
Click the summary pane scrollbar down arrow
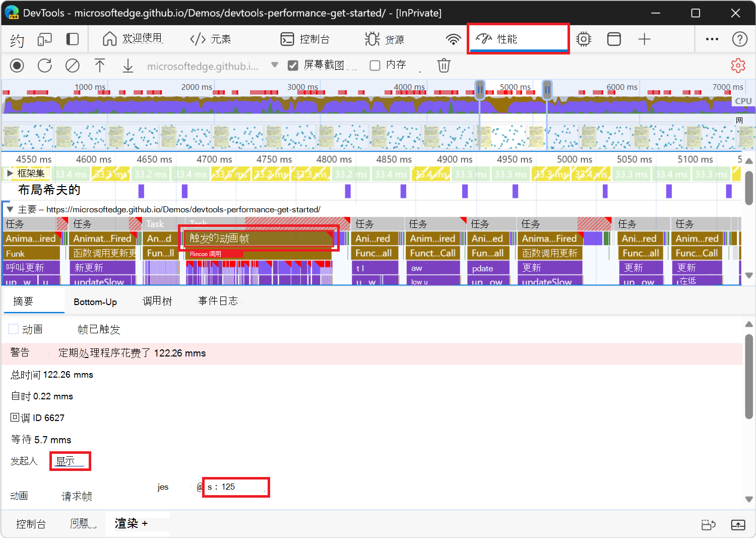click(x=749, y=499)
